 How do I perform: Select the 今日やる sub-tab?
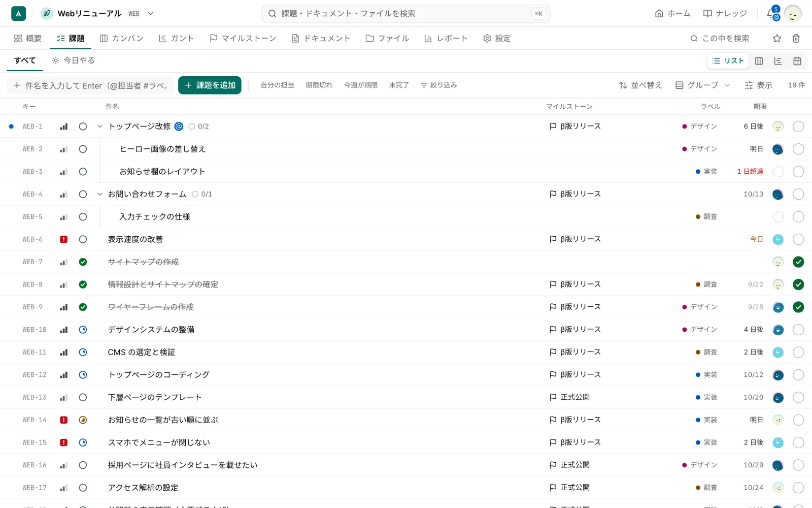pos(73,60)
